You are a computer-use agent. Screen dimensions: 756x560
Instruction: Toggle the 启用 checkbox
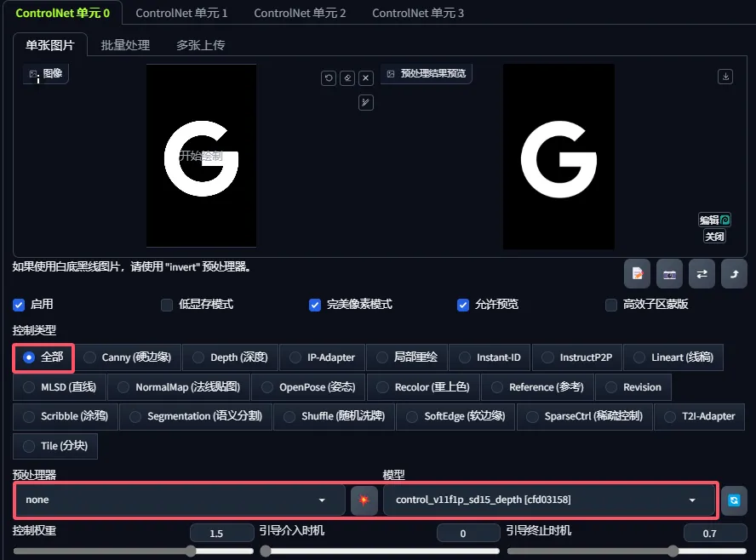[x=19, y=305]
